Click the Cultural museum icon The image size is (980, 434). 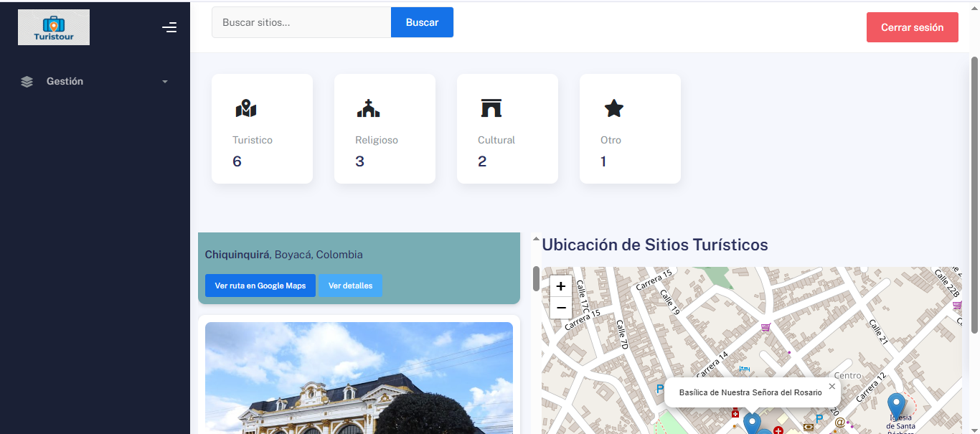(x=491, y=108)
